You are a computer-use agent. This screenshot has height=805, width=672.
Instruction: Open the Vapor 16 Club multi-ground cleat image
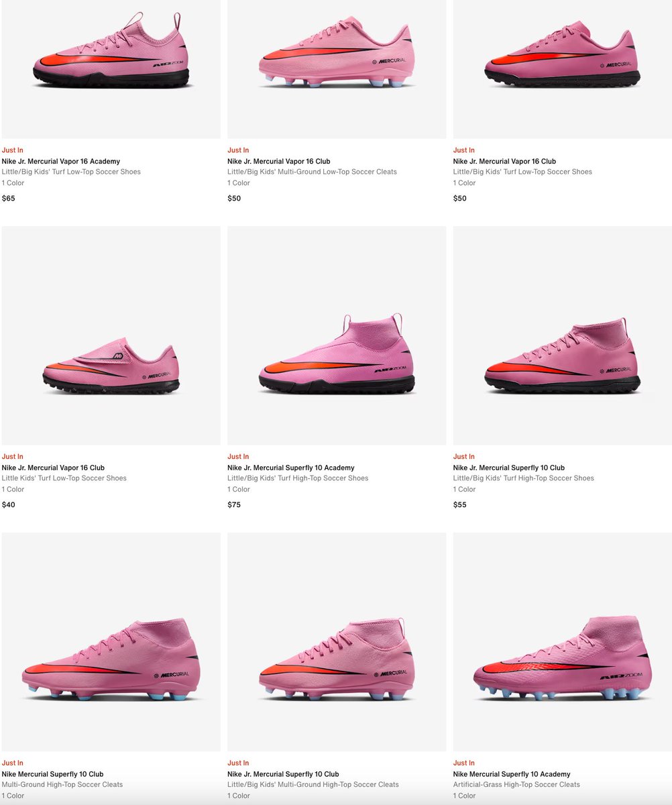[337, 69]
